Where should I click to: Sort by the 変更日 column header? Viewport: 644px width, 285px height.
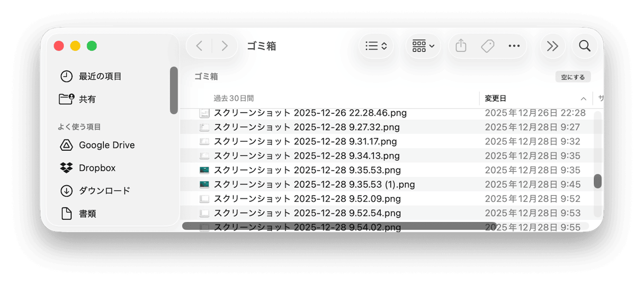pos(536,98)
